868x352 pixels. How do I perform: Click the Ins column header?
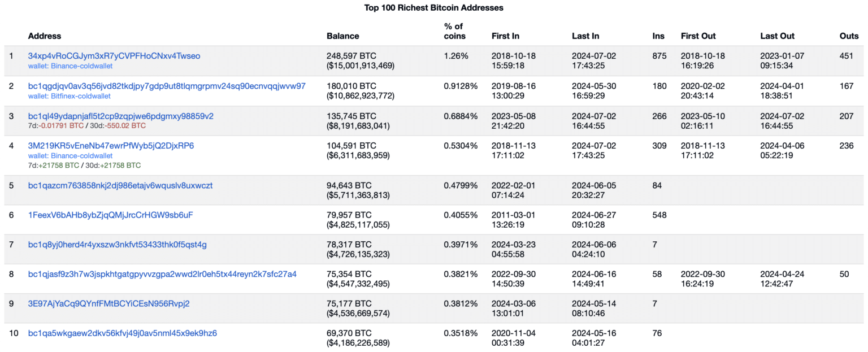coord(658,36)
